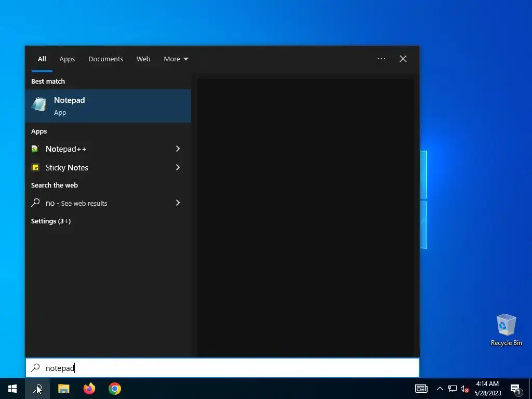The height and width of the screenshot is (399, 532).
Task: Click the Notepad app icon
Action: pyautogui.click(x=39, y=104)
